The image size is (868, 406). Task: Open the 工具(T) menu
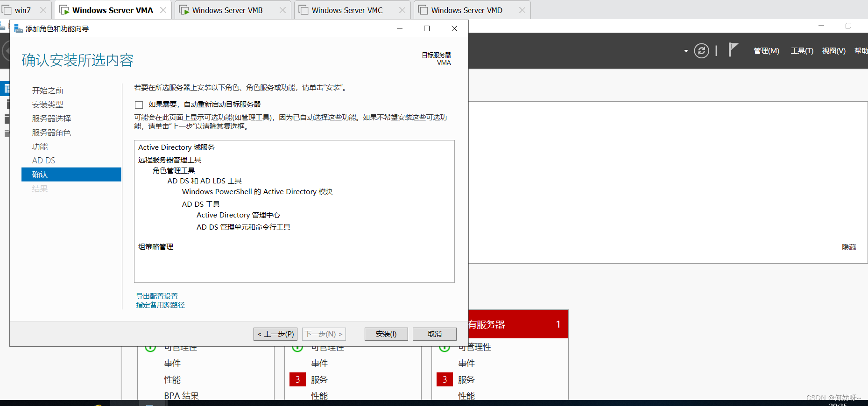tap(802, 50)
